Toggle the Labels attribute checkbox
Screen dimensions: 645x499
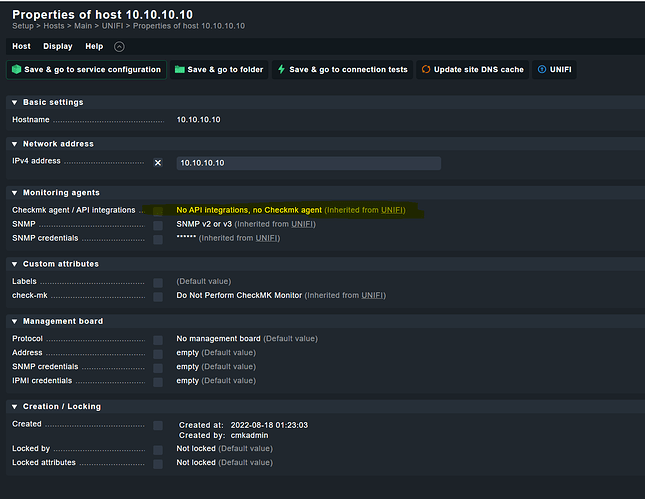157,281
